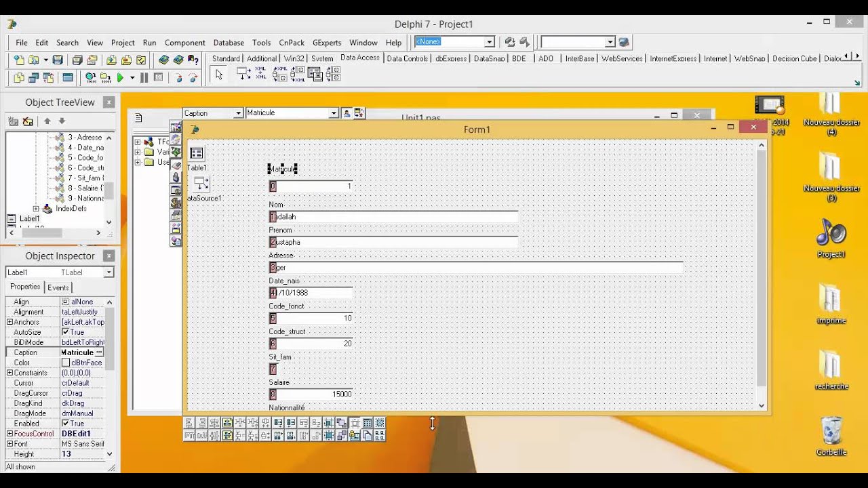Select the Color clBtnFace swatch
The image size is (868, 488).
66,363
